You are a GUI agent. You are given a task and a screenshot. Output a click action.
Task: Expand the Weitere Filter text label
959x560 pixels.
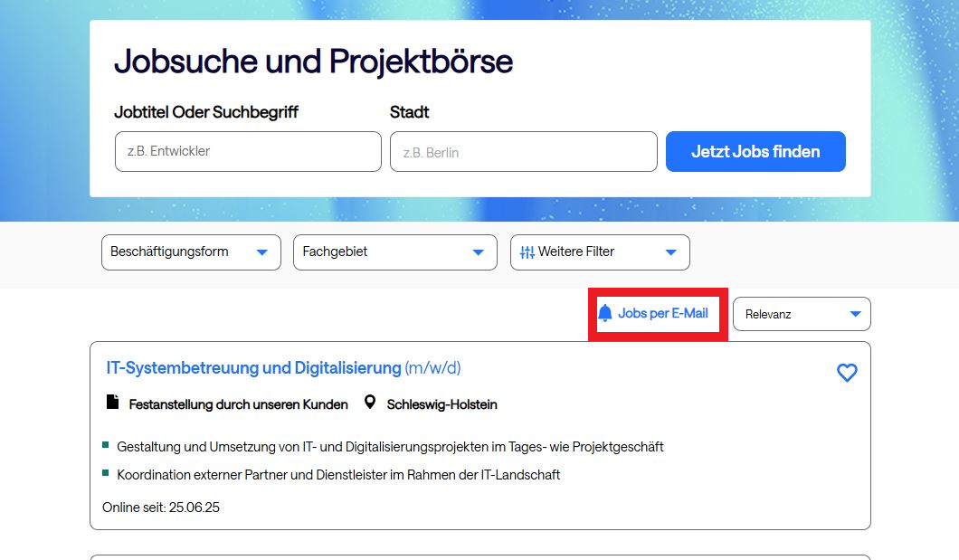pyautogui.click(x=576, y=252)
